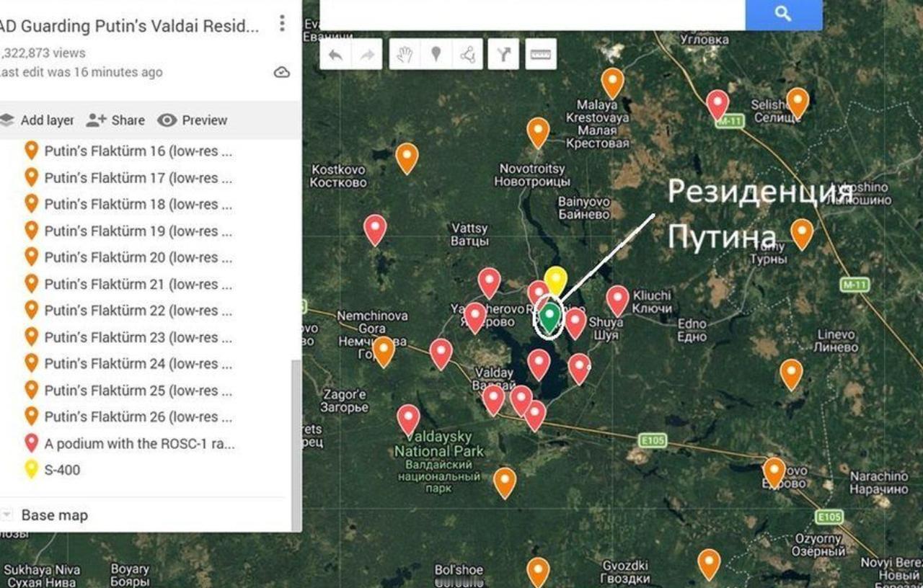923x588 pixels.
Task: Select the Draw a line tool
Action: pyautogui.click(x=467, y=54)
